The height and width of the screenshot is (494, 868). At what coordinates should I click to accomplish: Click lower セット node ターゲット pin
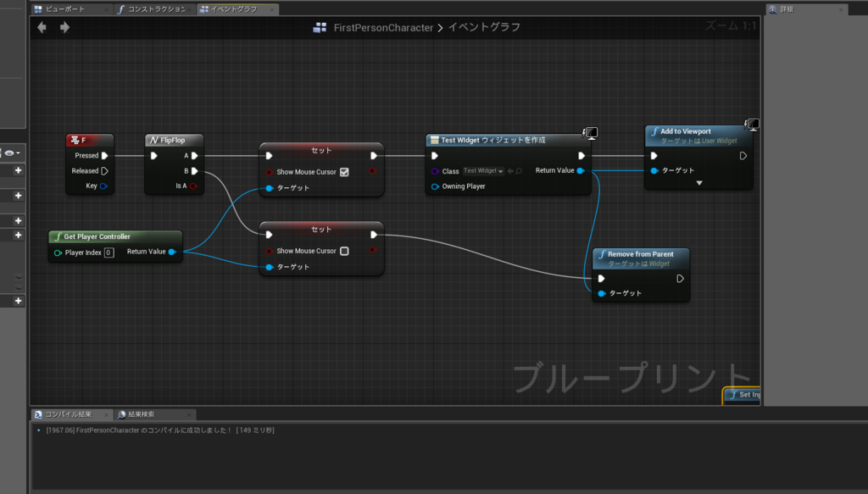pyautogui.click(x=270, y=267)
